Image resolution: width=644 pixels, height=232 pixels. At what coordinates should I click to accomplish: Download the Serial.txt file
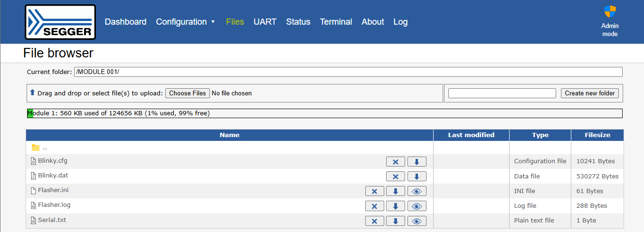tap(395, 221)
